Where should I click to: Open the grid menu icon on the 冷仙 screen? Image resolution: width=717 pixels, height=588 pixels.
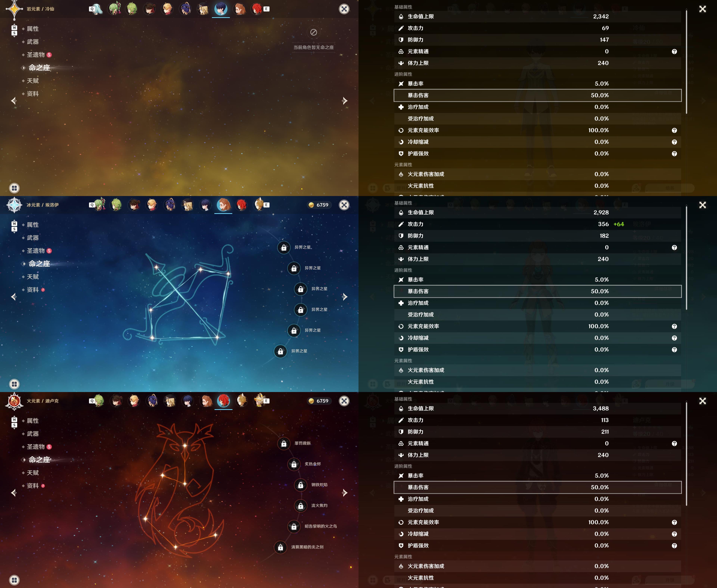click(x=14, y=188)
